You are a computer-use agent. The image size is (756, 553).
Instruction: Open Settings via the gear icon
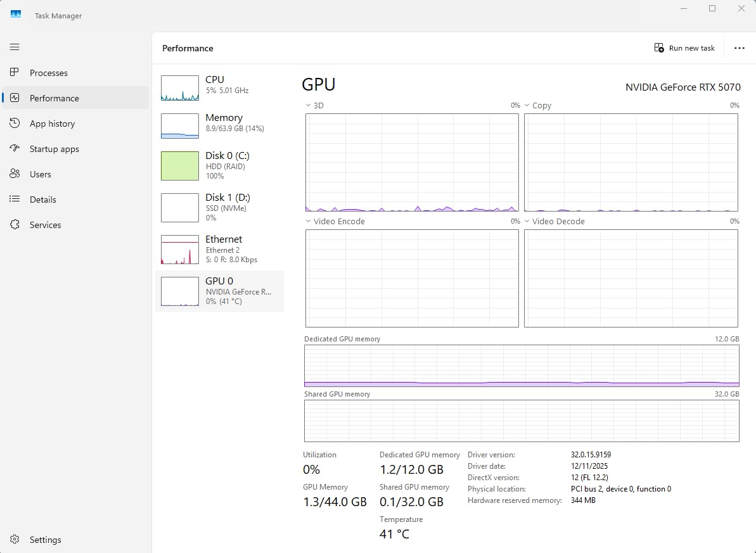(15, 540)
